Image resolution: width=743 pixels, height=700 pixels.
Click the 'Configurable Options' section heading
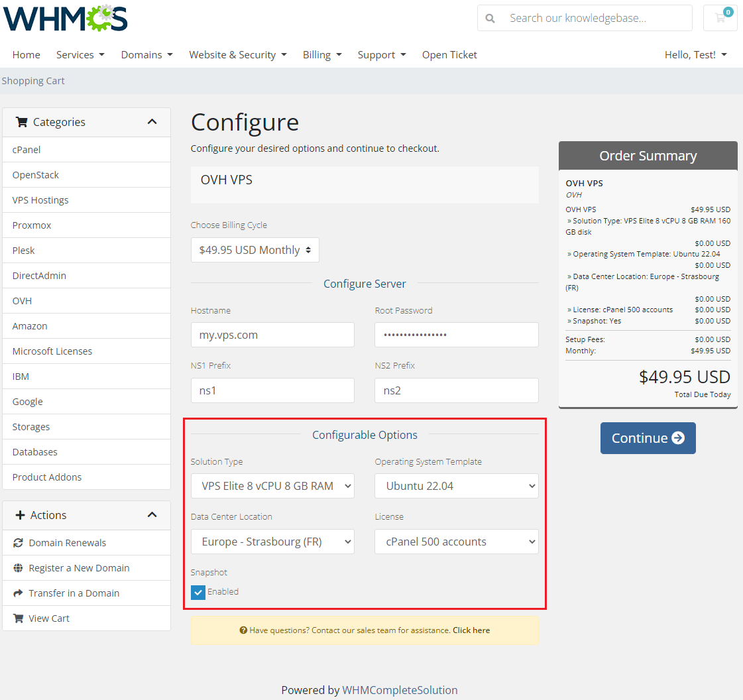tap(365, 435)
